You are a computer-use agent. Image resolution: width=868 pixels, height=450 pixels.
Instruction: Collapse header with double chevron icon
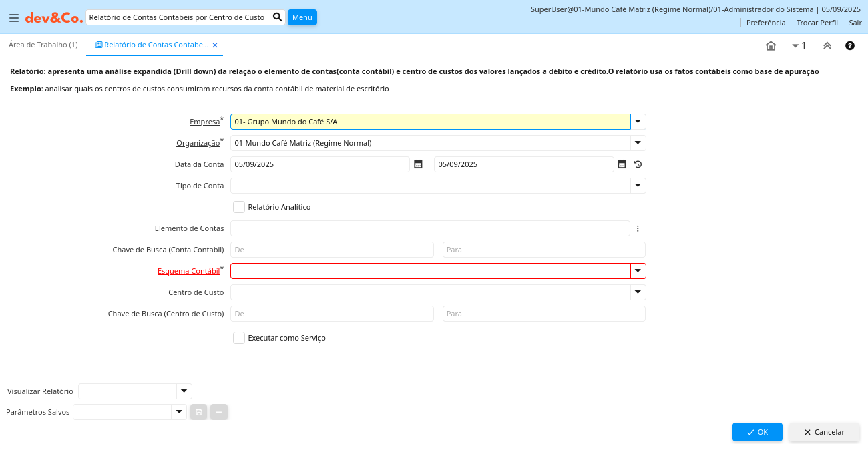[x=827, y=46]
